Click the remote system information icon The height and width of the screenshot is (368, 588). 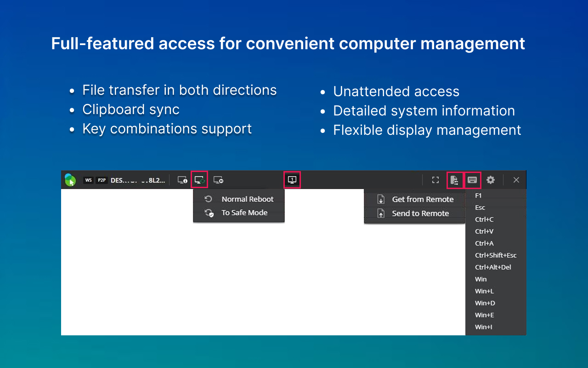(x=182, y=180)
